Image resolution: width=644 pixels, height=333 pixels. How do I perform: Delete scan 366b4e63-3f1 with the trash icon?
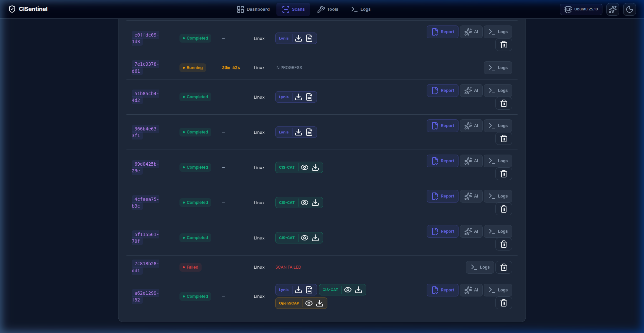point(504,138)
